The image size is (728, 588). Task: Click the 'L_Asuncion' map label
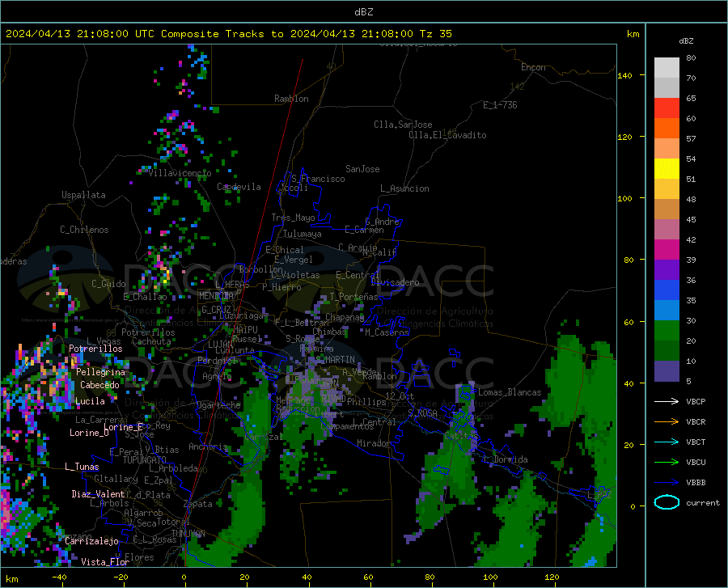pos(404,188)
